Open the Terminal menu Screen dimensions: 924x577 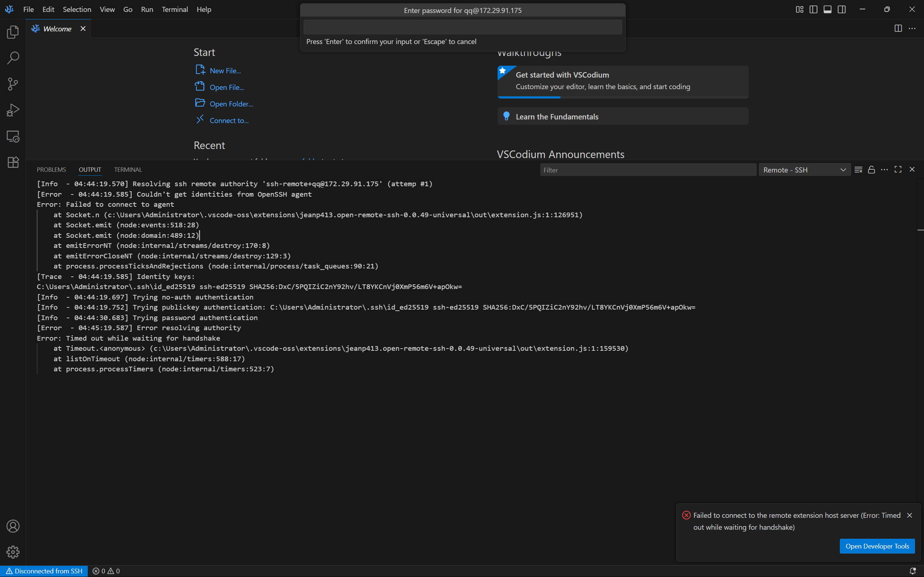point(174,9)
